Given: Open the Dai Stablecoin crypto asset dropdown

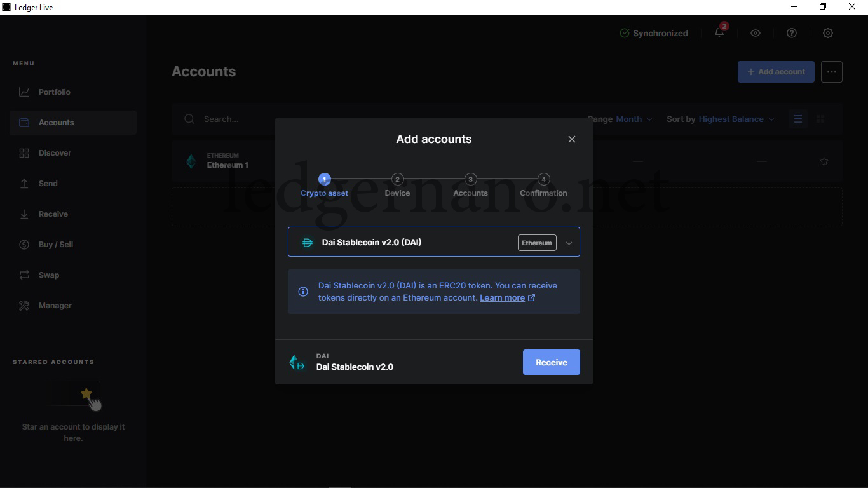Looking at the screenshot, I should click(434, 242).
